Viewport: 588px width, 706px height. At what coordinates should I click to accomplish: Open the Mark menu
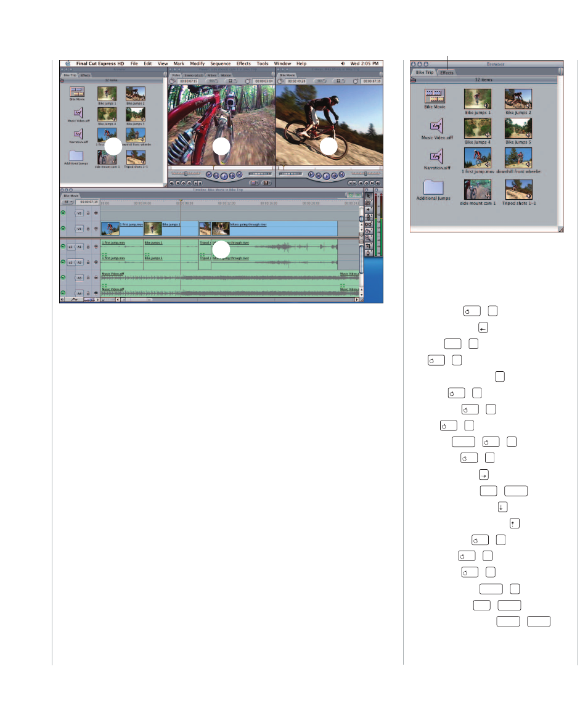[x=179, y=64]
